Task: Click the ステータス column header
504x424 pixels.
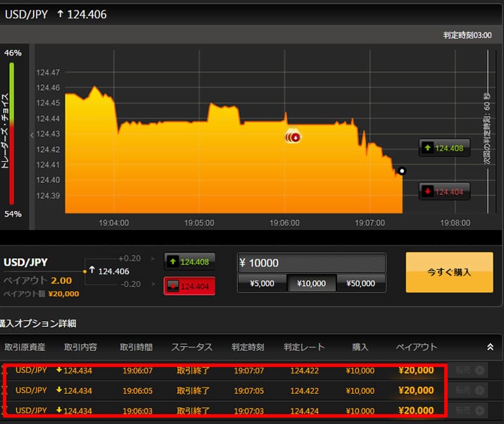Action: [192, 347]
